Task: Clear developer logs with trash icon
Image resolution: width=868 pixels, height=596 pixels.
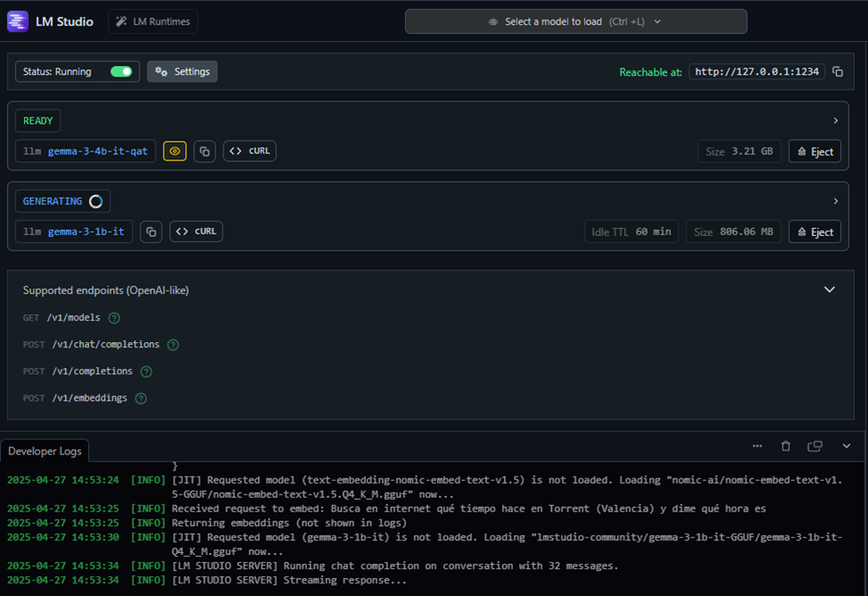Action: pos(785,445)
